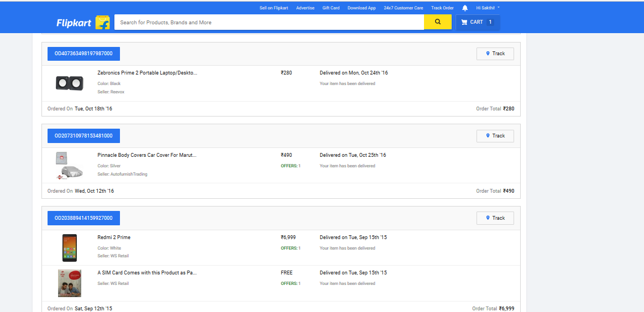The width and height of the screenshot is (644, 312).
Task: Open the SIM card product image
Action: [x=70, y=283]
